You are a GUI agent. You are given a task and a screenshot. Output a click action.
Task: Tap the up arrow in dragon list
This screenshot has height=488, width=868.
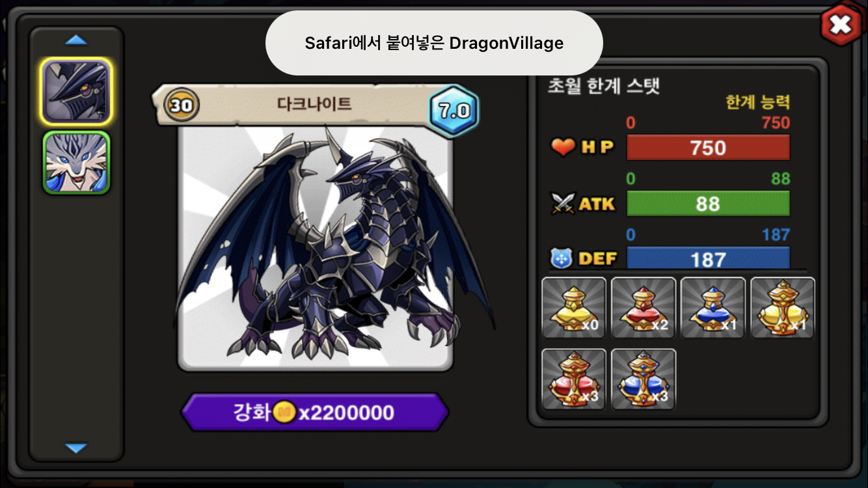pyautogui.click(x=76, y=40)
